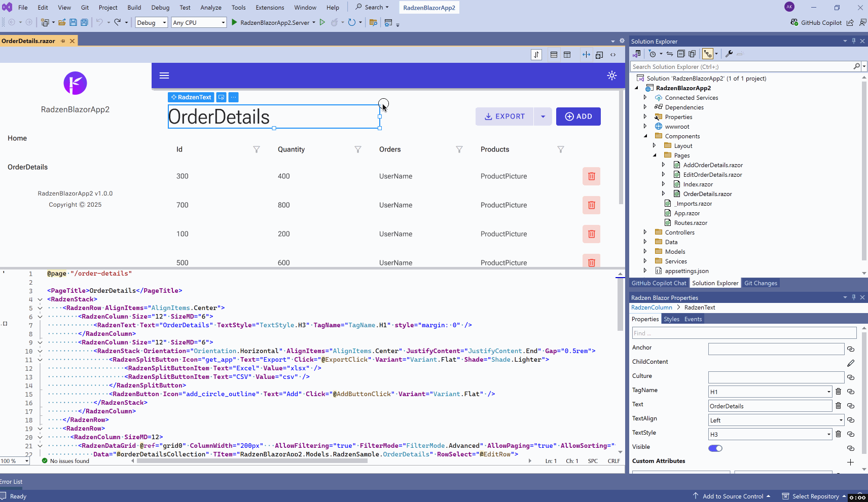Click the Save file toolbar icon

73,22
